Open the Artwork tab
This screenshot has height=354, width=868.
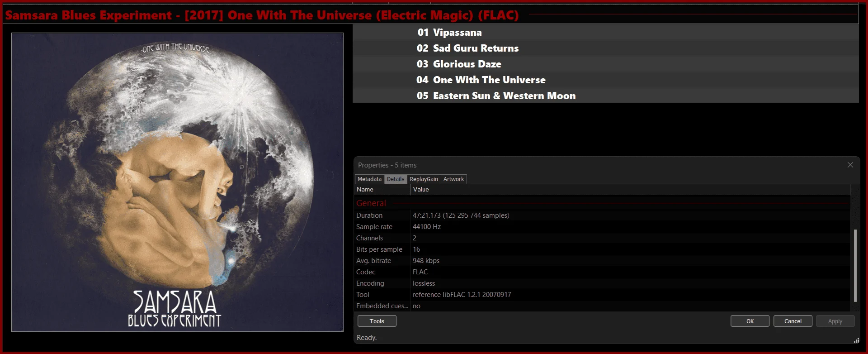453,179
